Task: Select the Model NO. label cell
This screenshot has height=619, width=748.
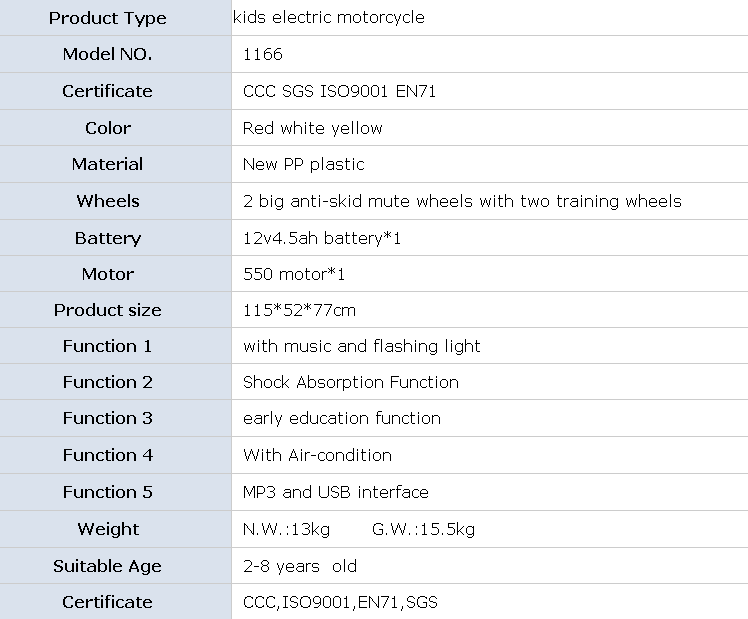Action: coord(107,55)
